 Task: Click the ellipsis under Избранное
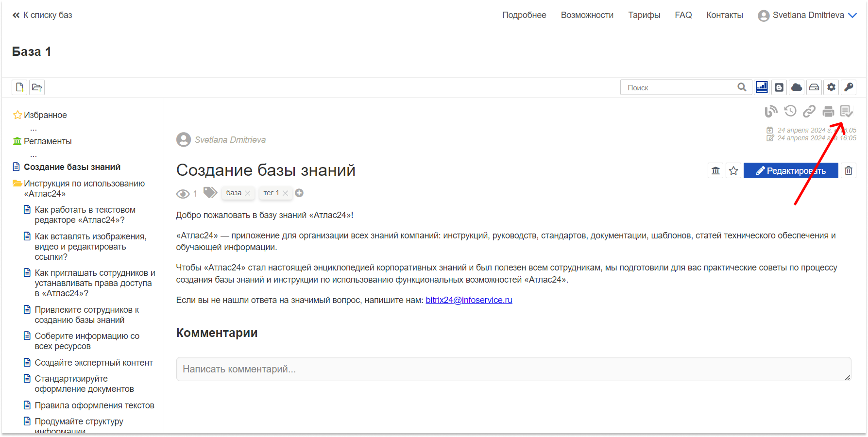34,129
